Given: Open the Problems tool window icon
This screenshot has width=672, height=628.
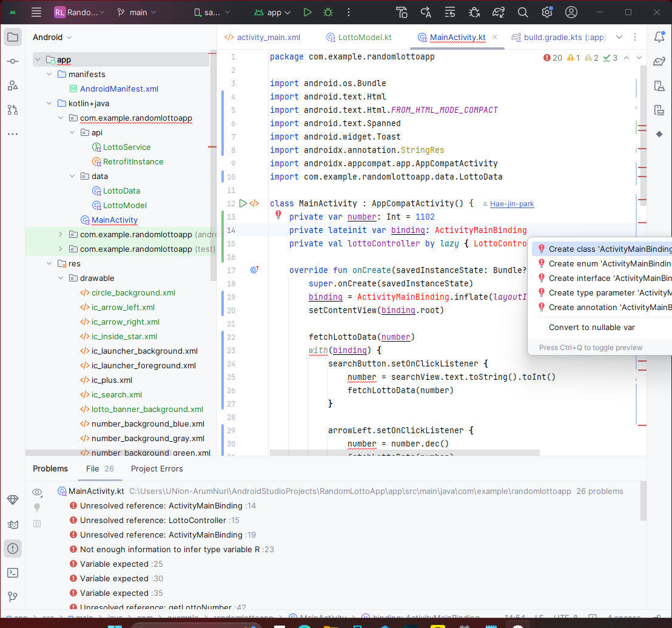Looking at the screenshot, I should coord(13,549).
